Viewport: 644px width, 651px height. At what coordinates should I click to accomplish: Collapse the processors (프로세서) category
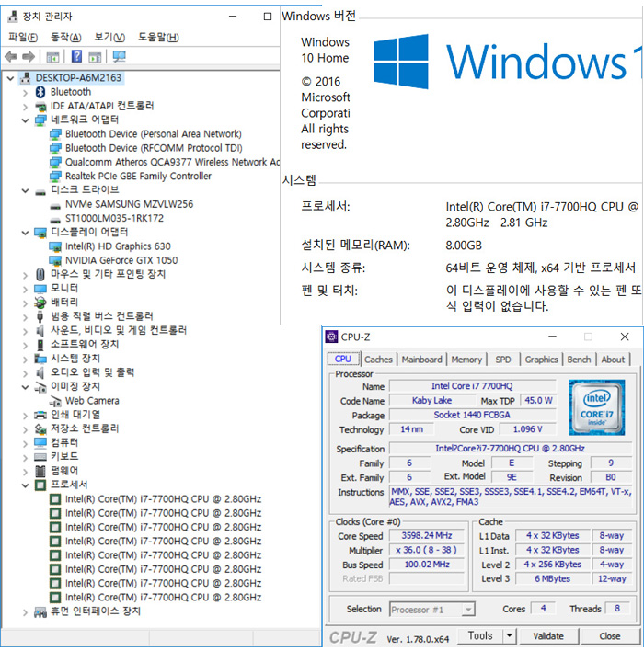pos(26,485)
